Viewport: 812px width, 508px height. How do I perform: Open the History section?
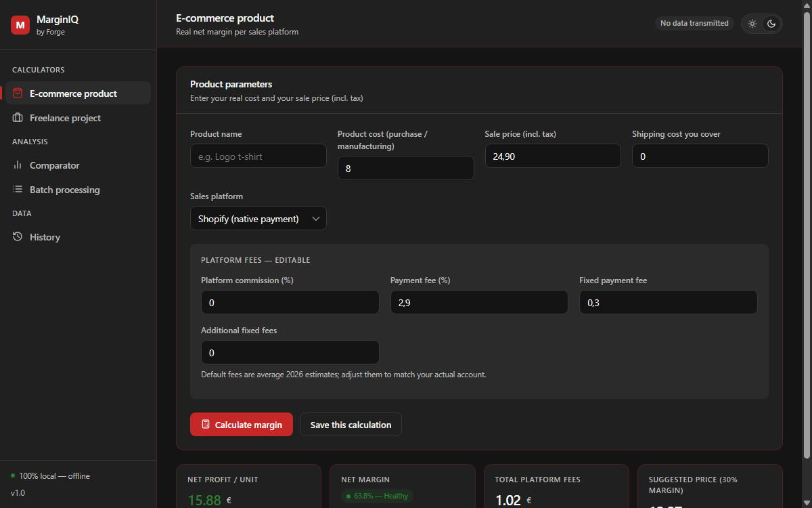click(x=78, y=237)
